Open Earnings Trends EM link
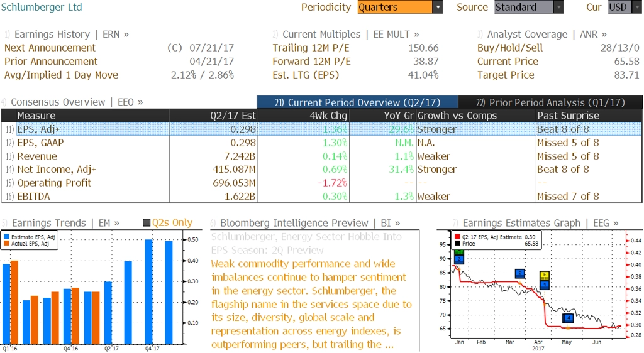The width and height of the screenshot is (644, 353). pyautogui.click(x=65, y=223)
